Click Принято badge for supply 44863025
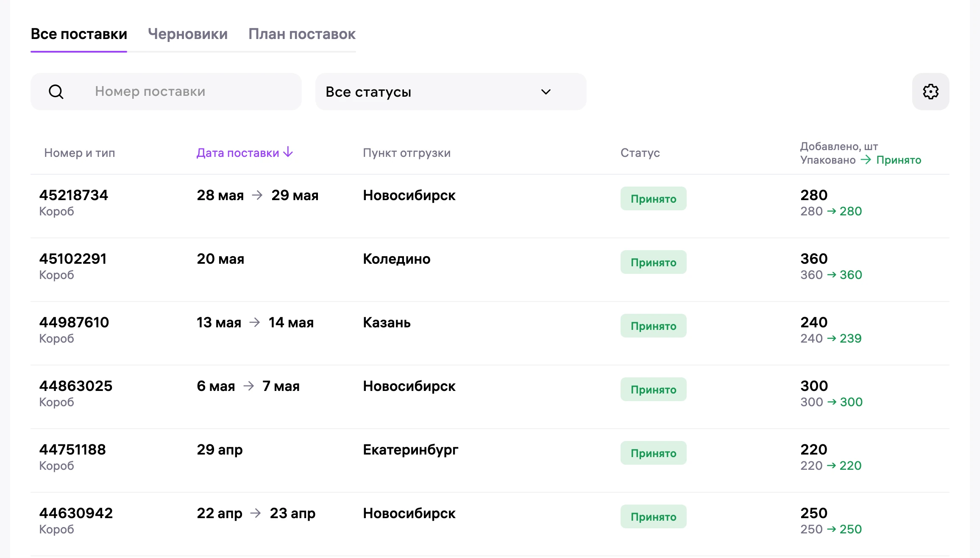Viewport: 980px width, 558px height. coord(653,389)
